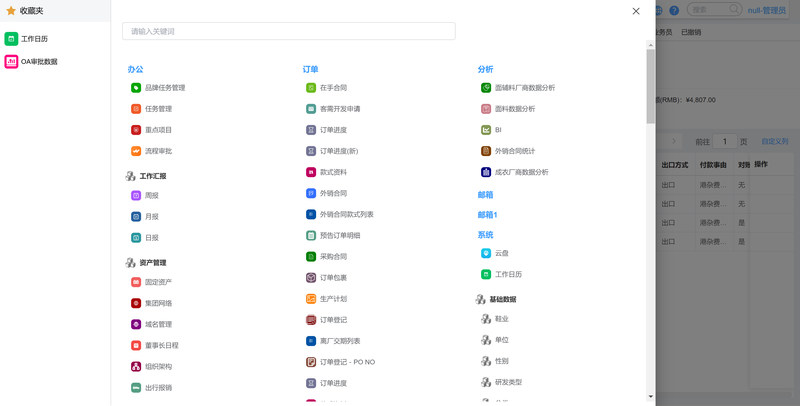Screen dimensions: 800x406
Task: Open the 日报 daily report icon
Action: click(x=136, y=238)
